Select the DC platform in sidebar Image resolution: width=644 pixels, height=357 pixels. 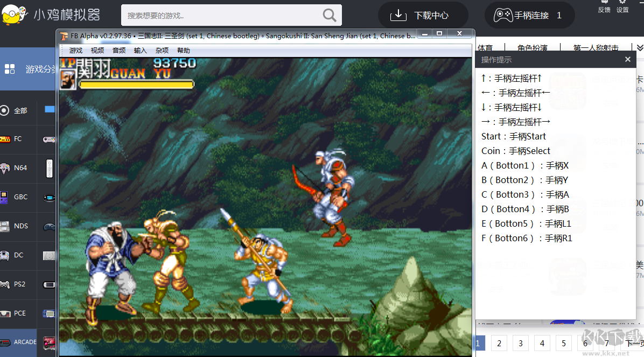click(18, 255)
